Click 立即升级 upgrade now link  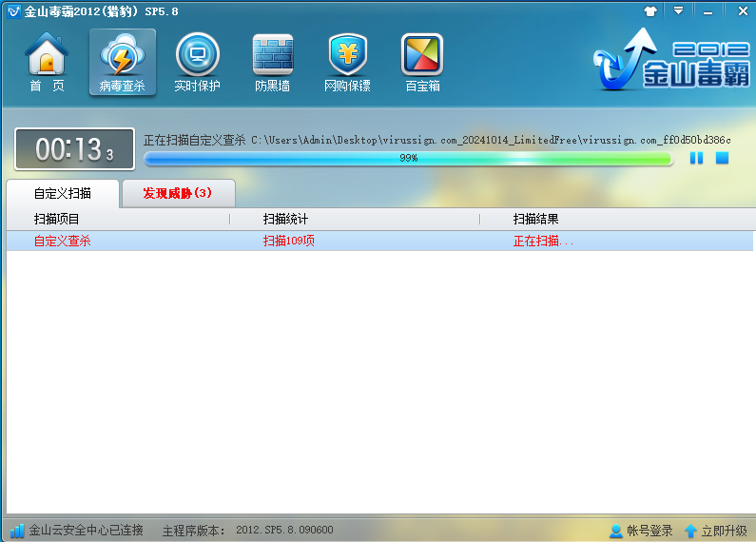pyautogui.click(x=715, y=531)
